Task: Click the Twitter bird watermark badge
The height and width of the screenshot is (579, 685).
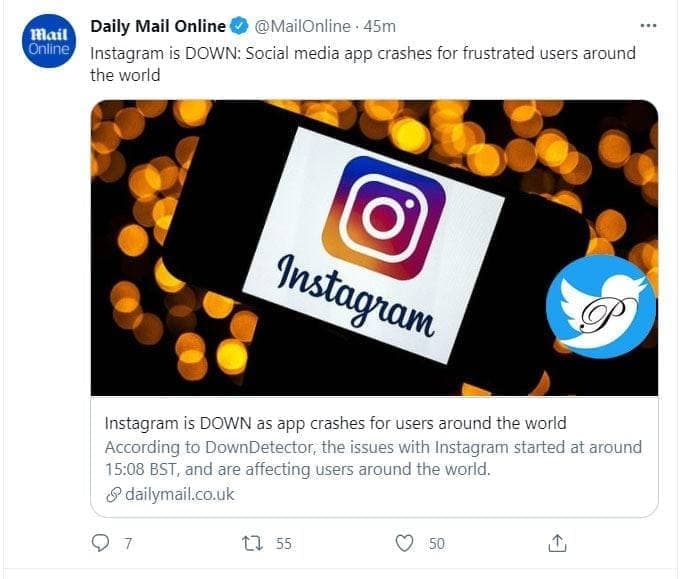Action: point(601,307)
